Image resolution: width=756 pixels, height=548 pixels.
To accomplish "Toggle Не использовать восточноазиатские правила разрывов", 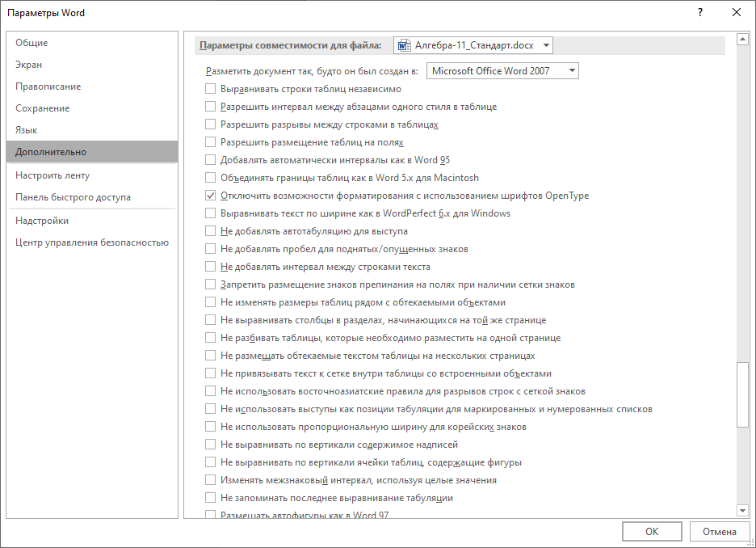I will coord(210,391).
